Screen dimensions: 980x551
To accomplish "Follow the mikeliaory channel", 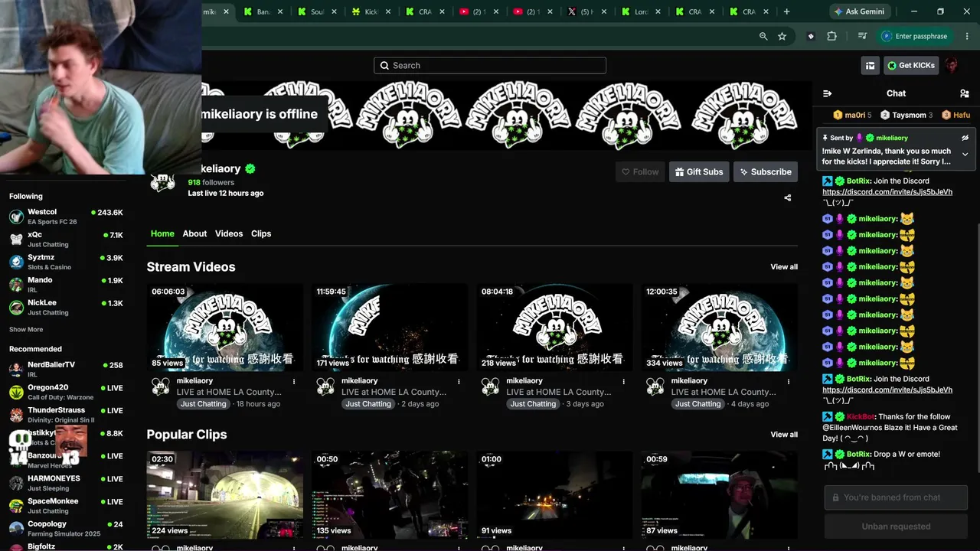I will click(x=640, y=172).
